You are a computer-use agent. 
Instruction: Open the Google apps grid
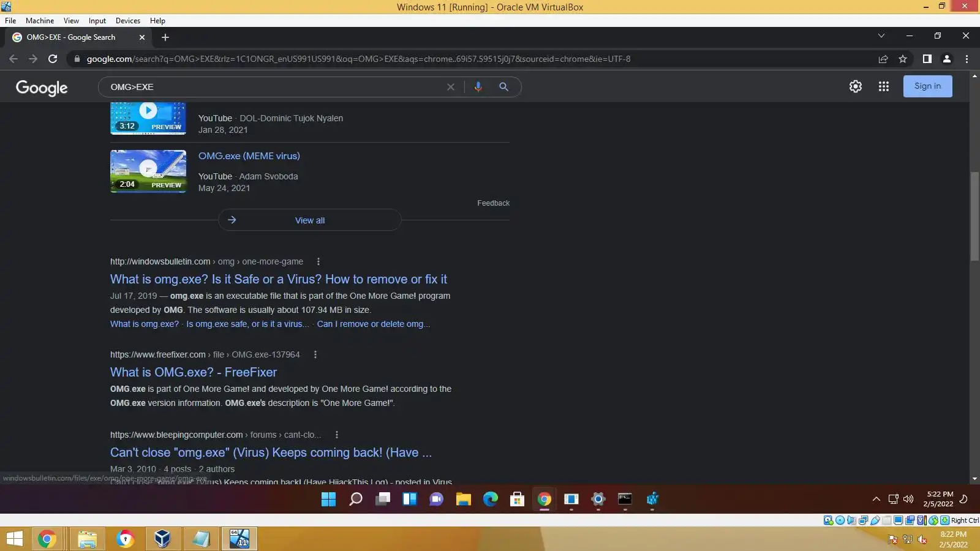[883, 86]
